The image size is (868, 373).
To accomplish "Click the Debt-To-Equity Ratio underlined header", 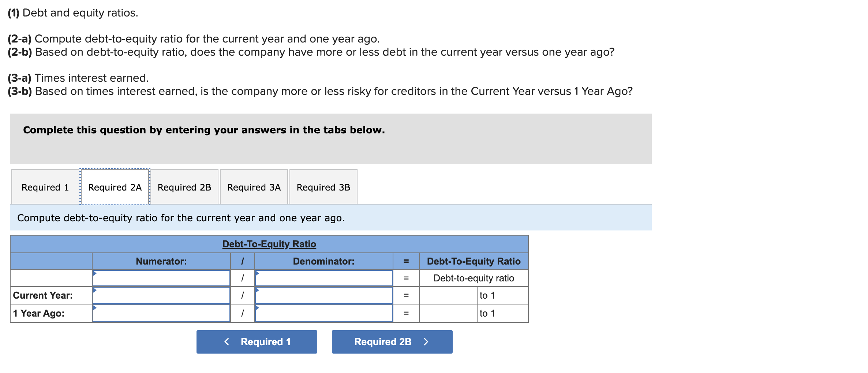I will click(x=269, y=244).
